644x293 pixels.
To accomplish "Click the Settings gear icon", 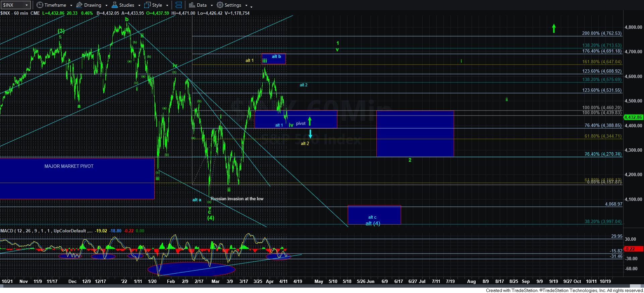I will pyautogui.click(x=220, y=5).
